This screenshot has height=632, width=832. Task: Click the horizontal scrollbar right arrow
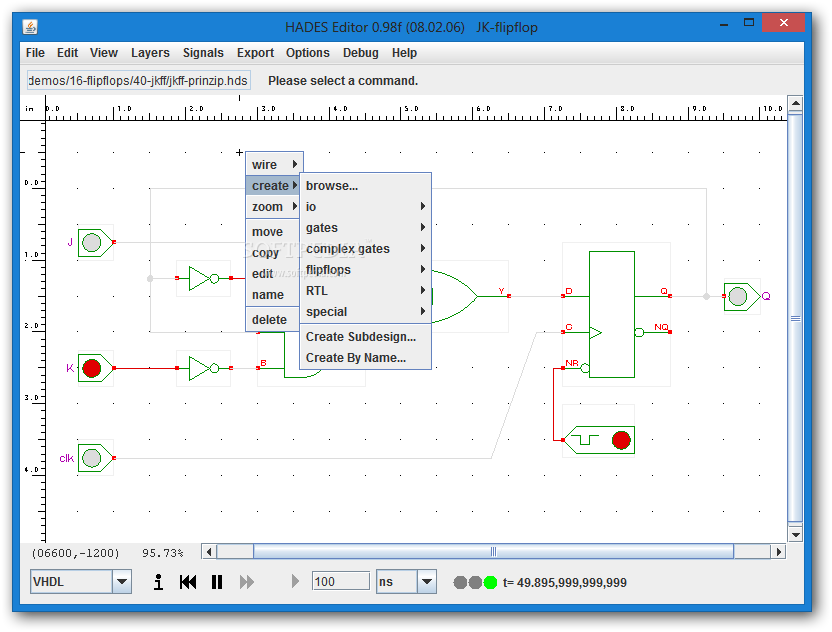pos(778,552)
